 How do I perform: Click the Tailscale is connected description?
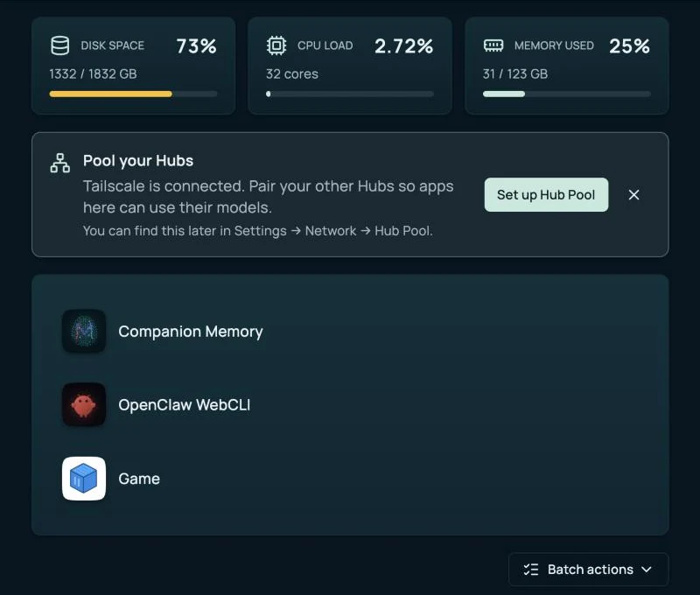coord(269,197)
